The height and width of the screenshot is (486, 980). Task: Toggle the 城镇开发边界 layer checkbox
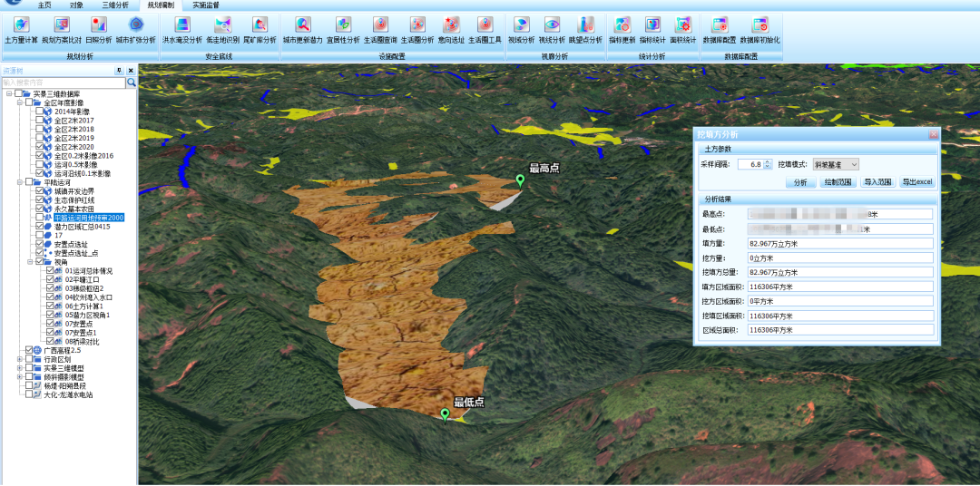pyautogui.click(x=39, y=191)
